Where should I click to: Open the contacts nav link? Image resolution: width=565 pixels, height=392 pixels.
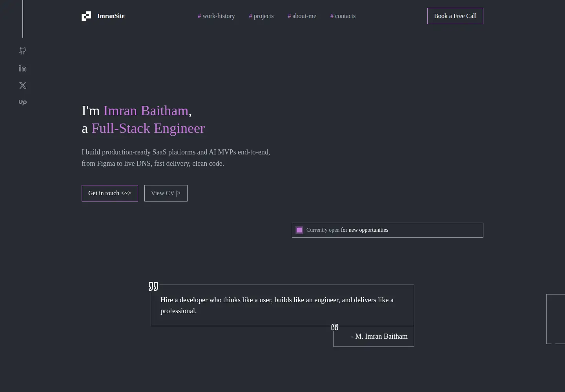tap(343, 16)
